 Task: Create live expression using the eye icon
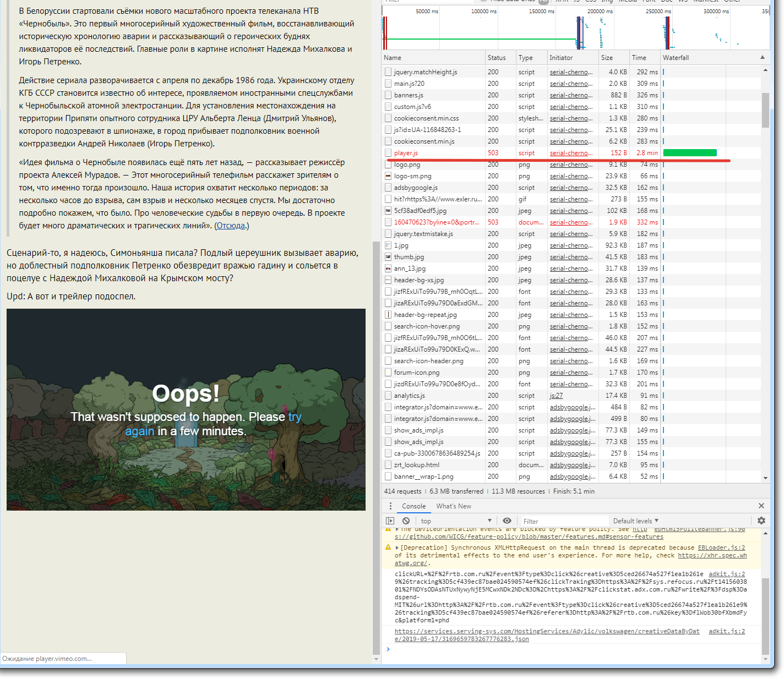click(507, 521)
